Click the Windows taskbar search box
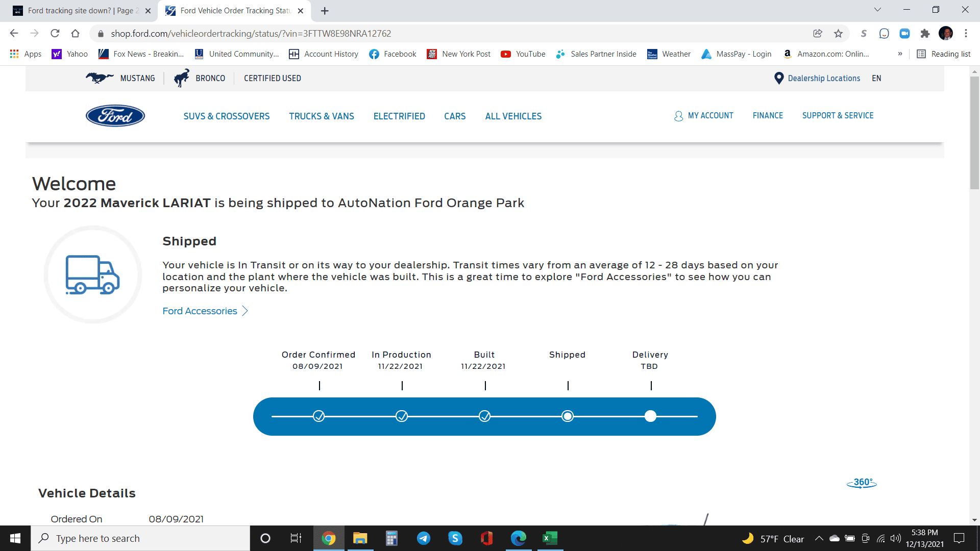The image size is (980, 551). (x=140, y=538)
